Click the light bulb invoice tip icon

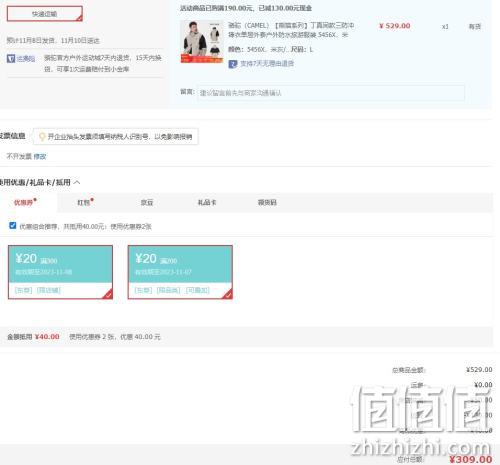42,137
